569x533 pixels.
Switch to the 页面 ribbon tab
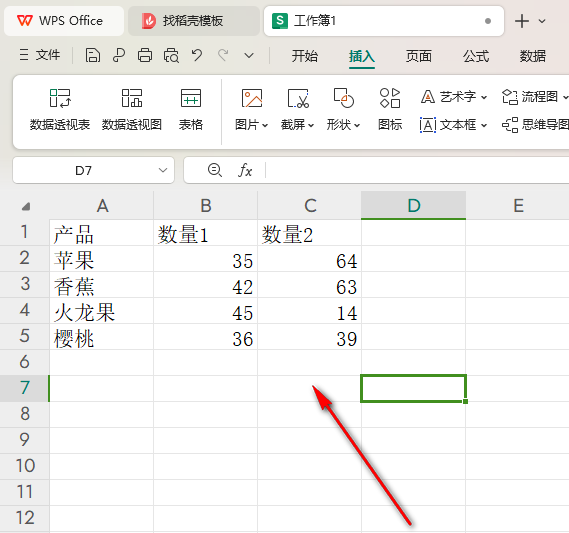(x=419, y=56)
